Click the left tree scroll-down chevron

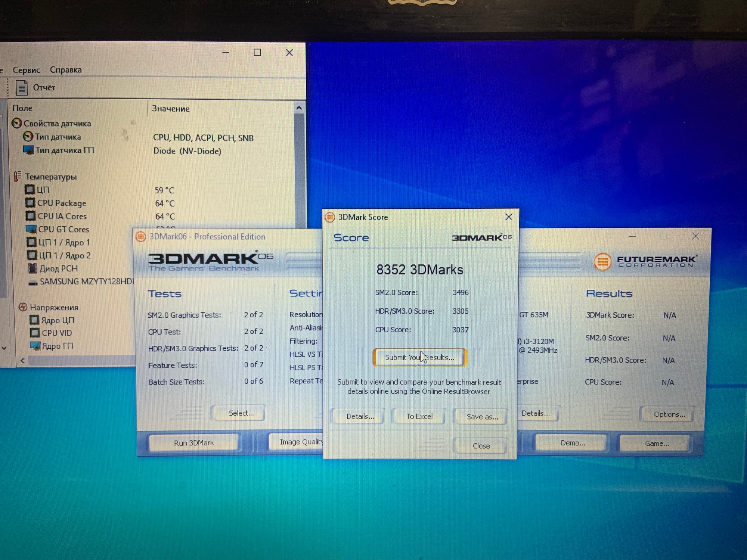point(4,348)
